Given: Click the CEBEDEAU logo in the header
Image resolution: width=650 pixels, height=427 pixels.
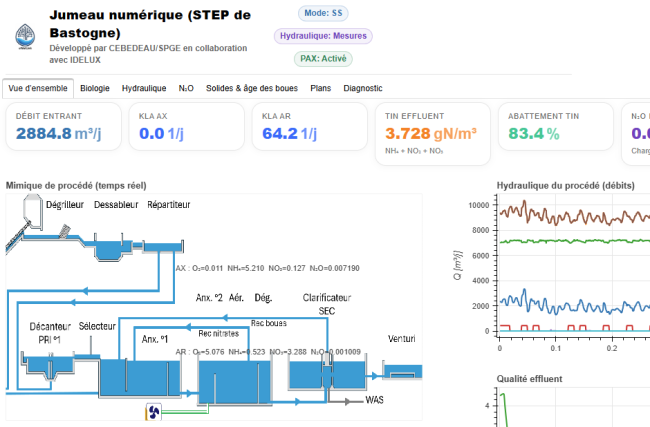Looking at the screenshot, I should point(24,34).
